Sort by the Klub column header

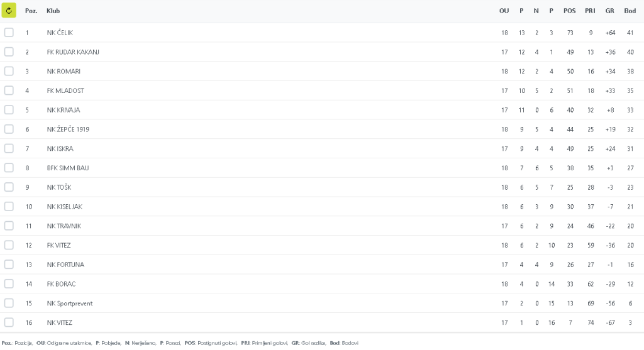pos(53,11)
